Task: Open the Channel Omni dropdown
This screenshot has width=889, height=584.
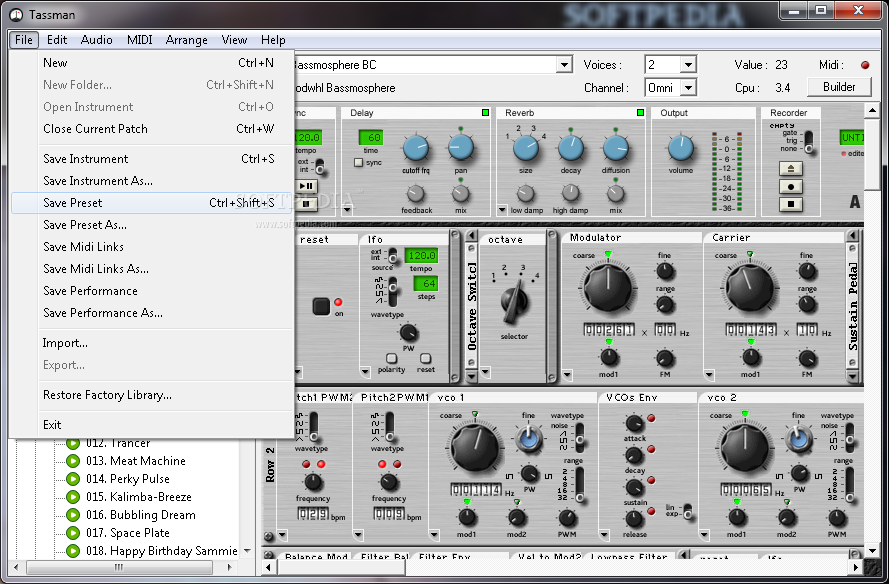Action: pyautogui.click(x=688, y=88)
